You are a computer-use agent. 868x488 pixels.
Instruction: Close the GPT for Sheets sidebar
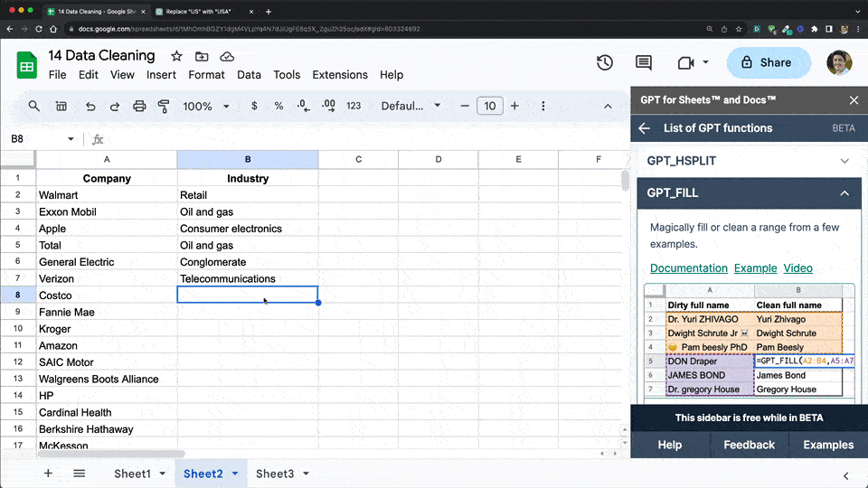click(854, 100)
